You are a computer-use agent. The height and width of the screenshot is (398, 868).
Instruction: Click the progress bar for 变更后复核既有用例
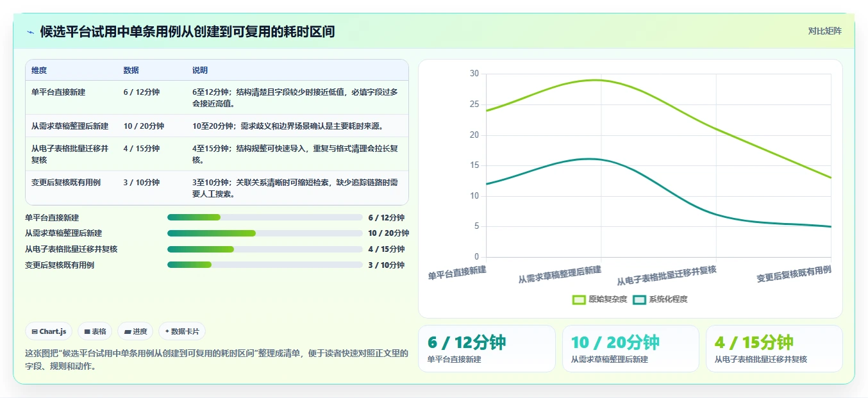(265, 265)
